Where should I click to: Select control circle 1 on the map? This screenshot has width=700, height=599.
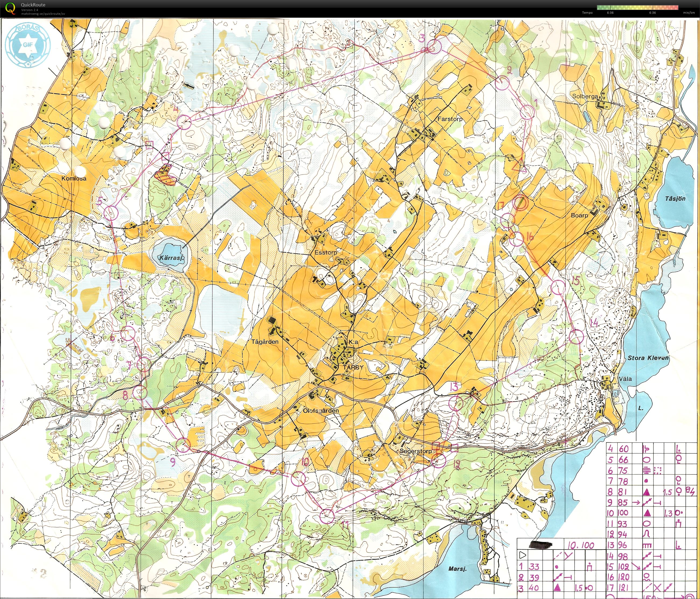527,112
